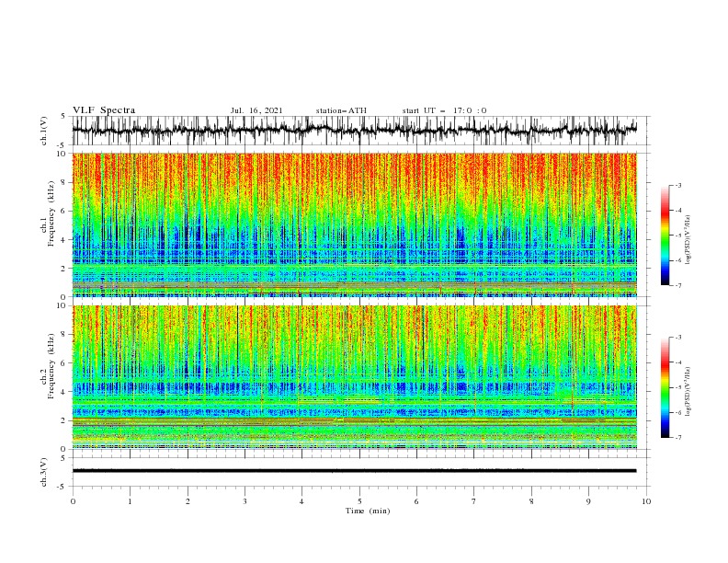Click the "ch.1(V)" axis label

[x=44, y=131]
